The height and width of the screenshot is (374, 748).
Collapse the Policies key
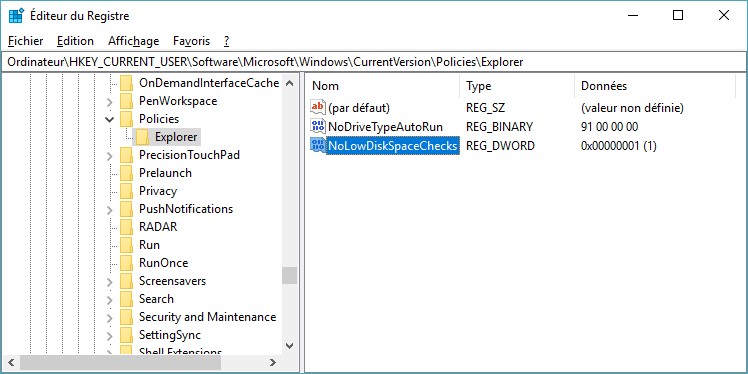pyautogui.click(x=110, y=119)
